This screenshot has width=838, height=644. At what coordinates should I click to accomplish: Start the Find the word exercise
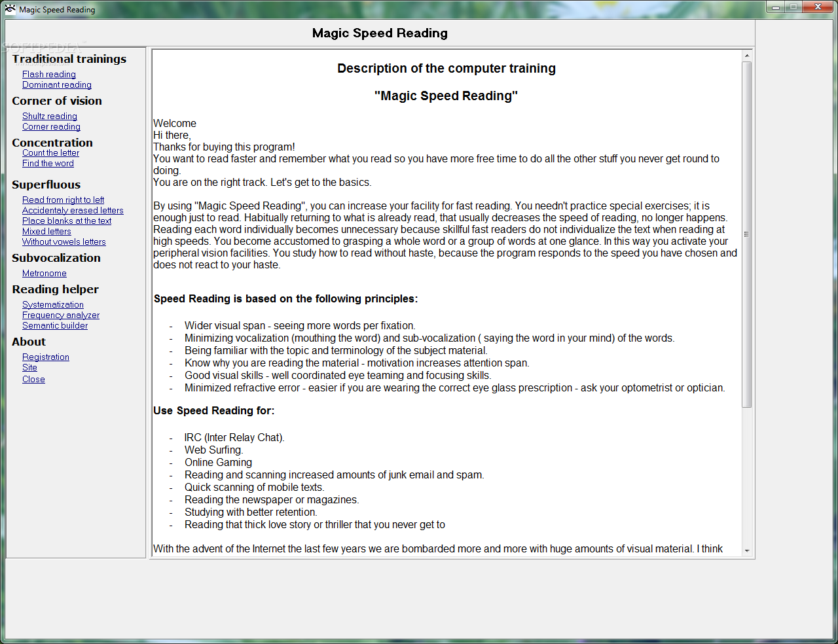(48, 164)
